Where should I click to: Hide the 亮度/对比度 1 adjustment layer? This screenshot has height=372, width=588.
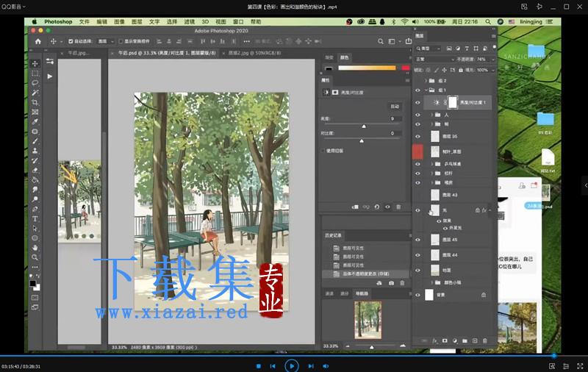point(417,103)
